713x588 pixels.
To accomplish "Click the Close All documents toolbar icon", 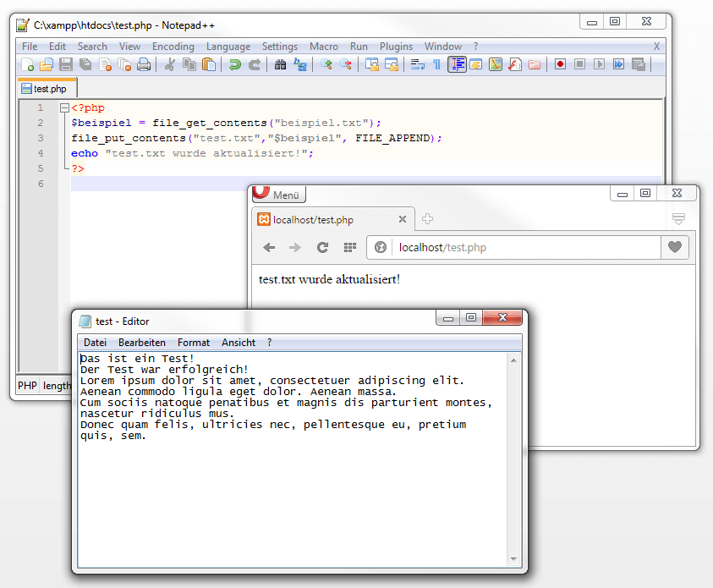I will pos(124,64).
